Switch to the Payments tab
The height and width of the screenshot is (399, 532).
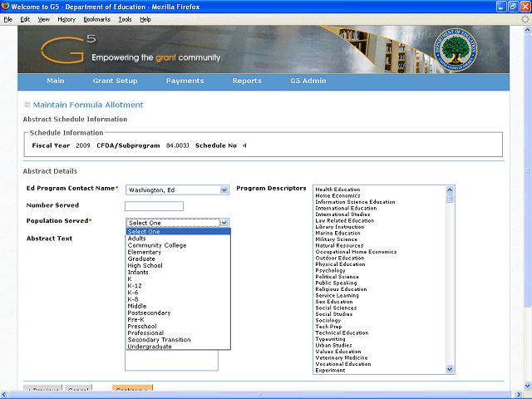pos(185,81)
